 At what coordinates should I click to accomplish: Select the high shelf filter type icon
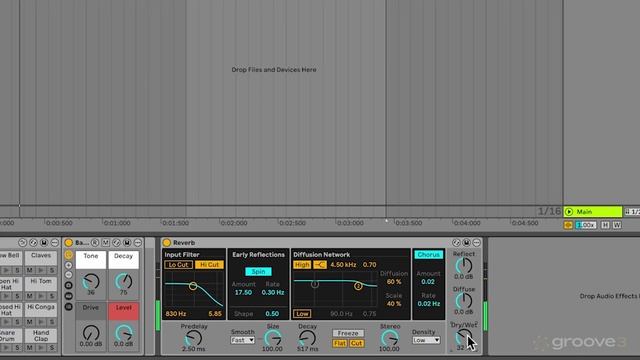coord(320,264)
